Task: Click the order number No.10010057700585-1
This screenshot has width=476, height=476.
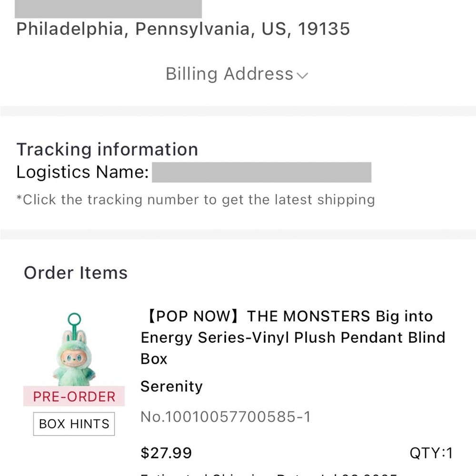Action: (225, 417)
